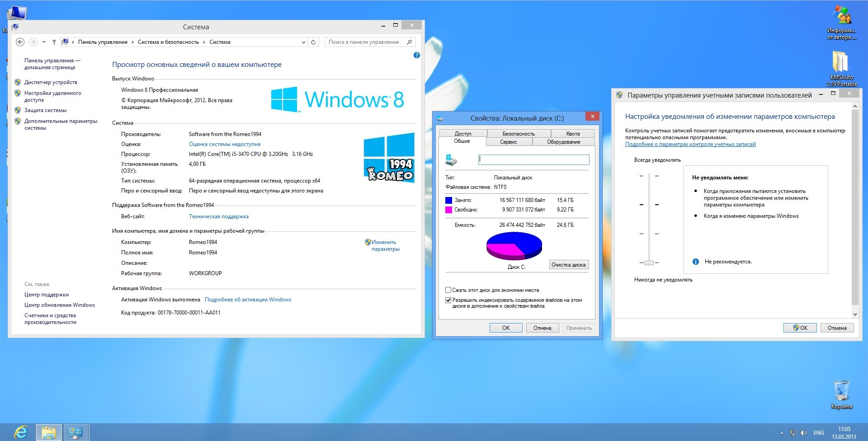868x441 pixels.
Task: Launch Internet Explorer from the taskbar
Action: 21,432
